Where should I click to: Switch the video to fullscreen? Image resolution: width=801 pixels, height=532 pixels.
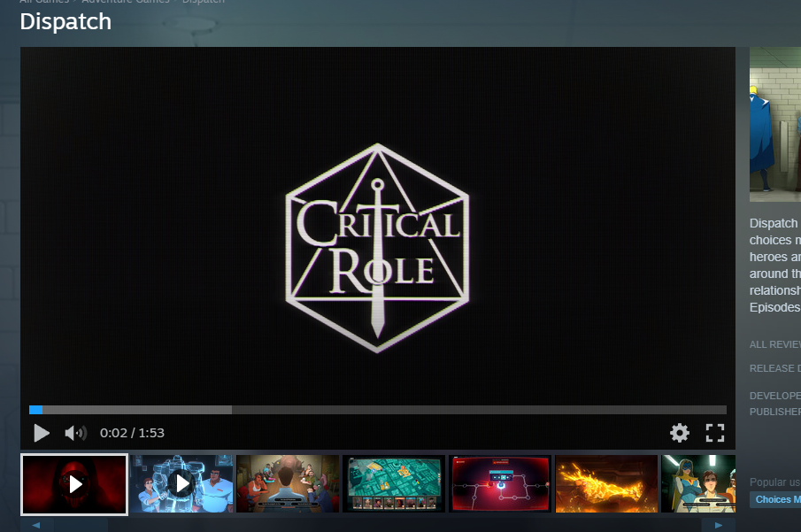tap(714, 433)
